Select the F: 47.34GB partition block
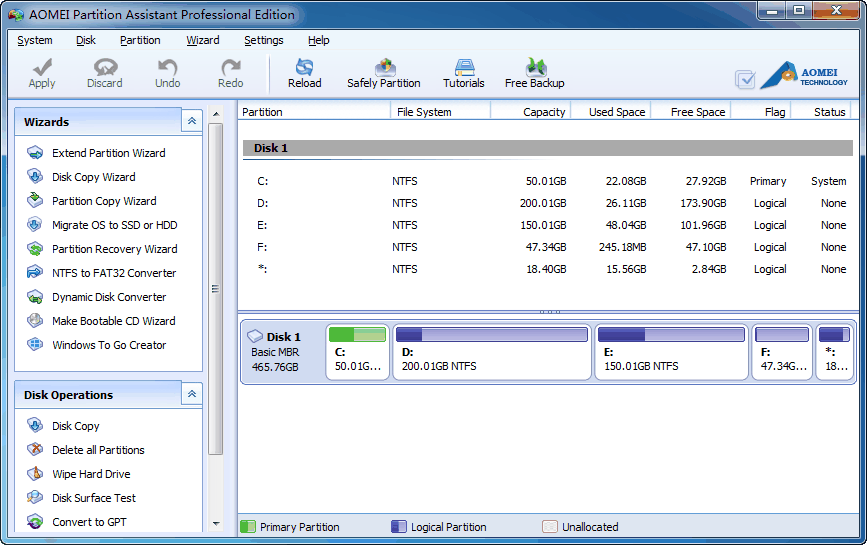The height and width of the screenshot is (545, 867). click(x=782, y=352)
